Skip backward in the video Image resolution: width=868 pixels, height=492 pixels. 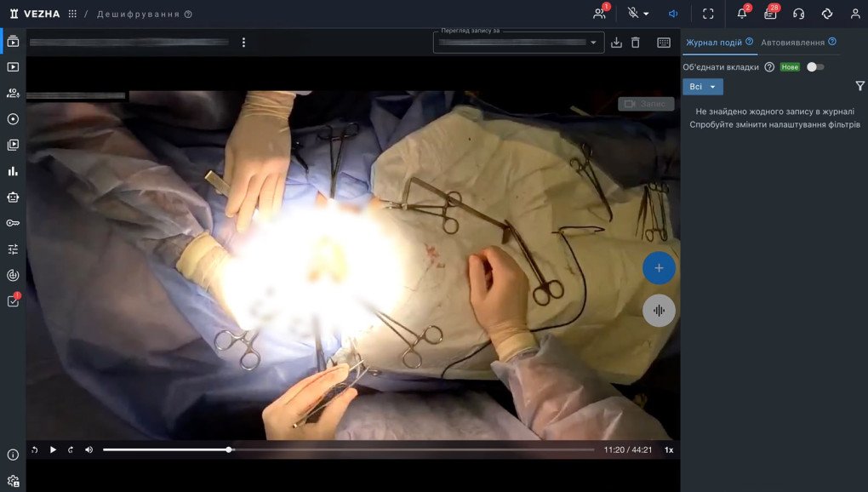34,450
